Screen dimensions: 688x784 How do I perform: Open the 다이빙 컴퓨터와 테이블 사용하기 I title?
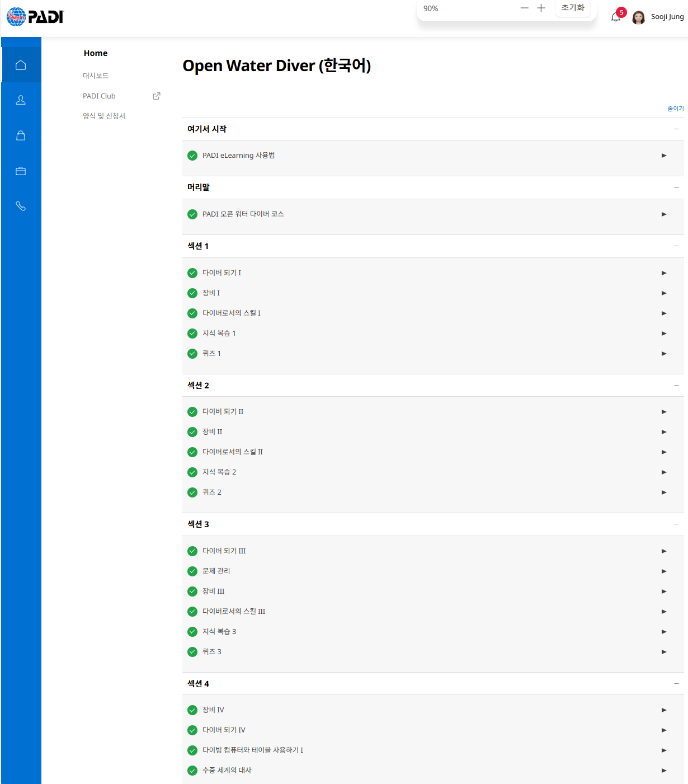[x=253, y=750]
